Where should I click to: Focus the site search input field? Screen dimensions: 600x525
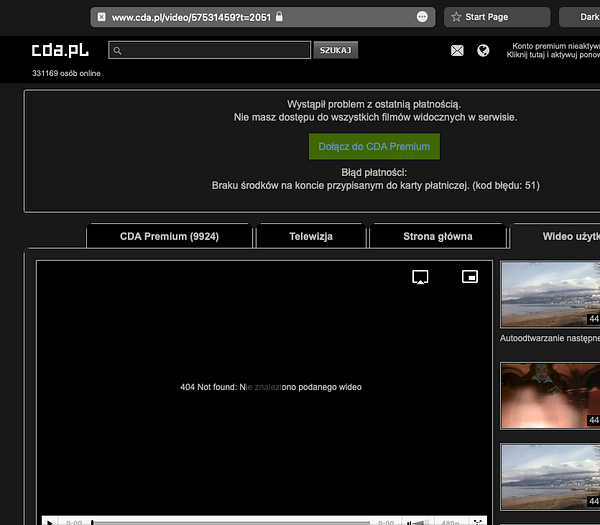(209, 50)
